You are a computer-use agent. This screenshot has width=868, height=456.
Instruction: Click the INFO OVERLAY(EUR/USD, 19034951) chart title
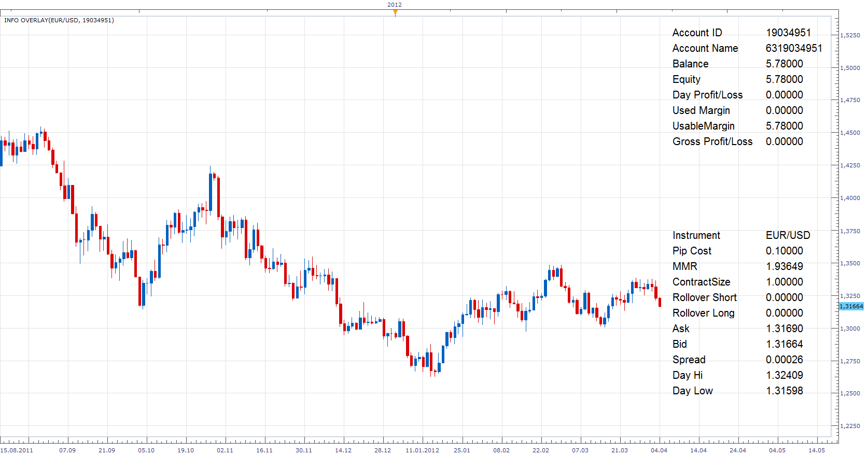pyautogui.click(x=59, y=20)
